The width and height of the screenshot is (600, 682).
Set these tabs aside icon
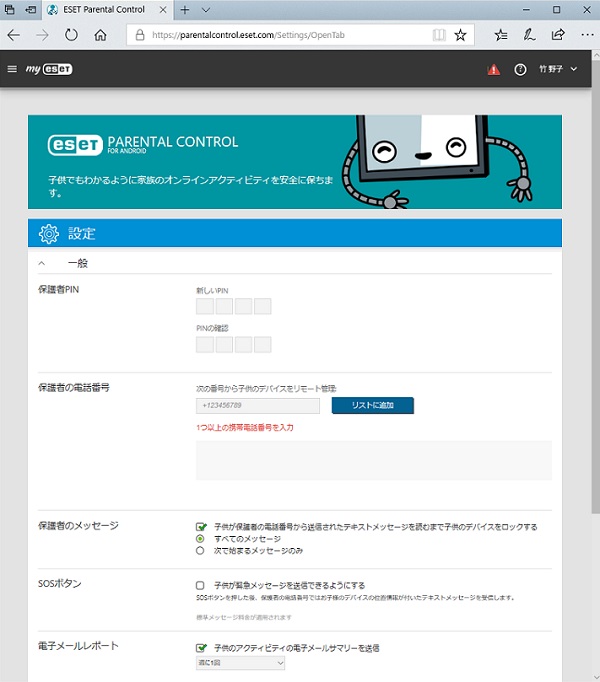[x=30, y=10]
